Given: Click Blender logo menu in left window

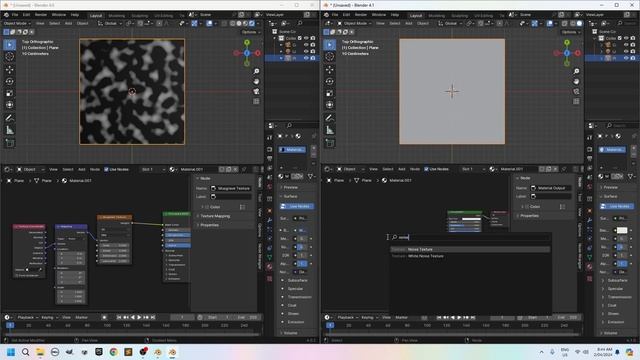Looking at the screenshot, I should tap(6, 15).
